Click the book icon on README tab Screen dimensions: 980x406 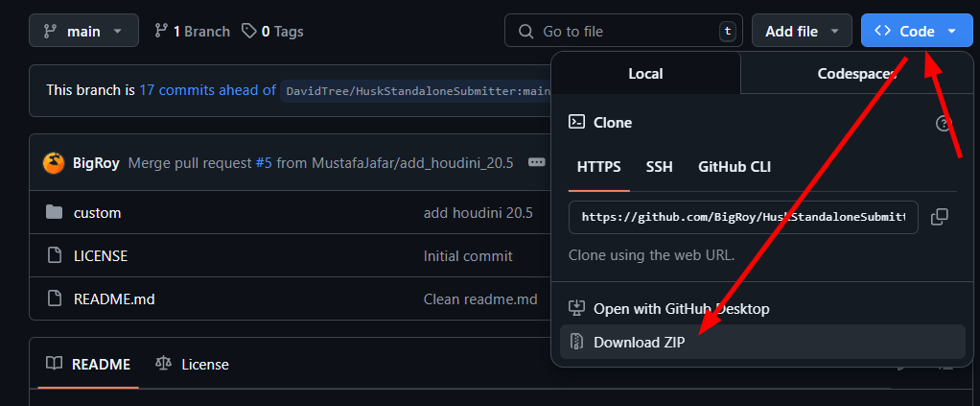point(55,364)
